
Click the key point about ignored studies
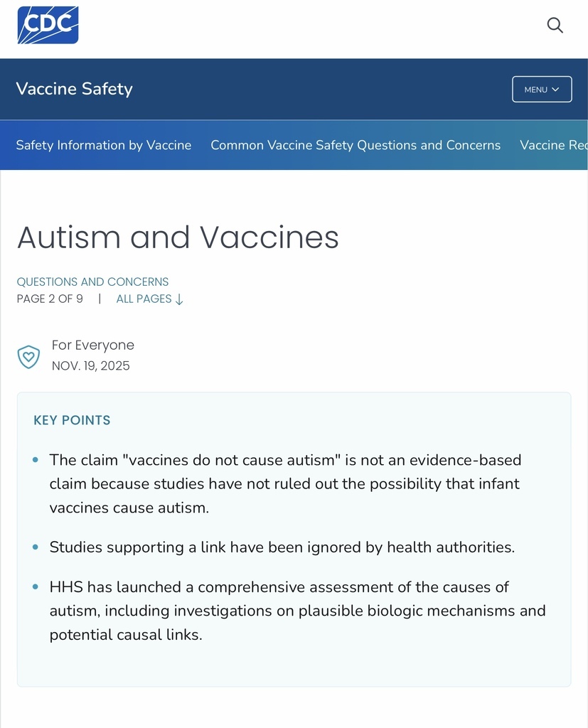click(282, 547)
